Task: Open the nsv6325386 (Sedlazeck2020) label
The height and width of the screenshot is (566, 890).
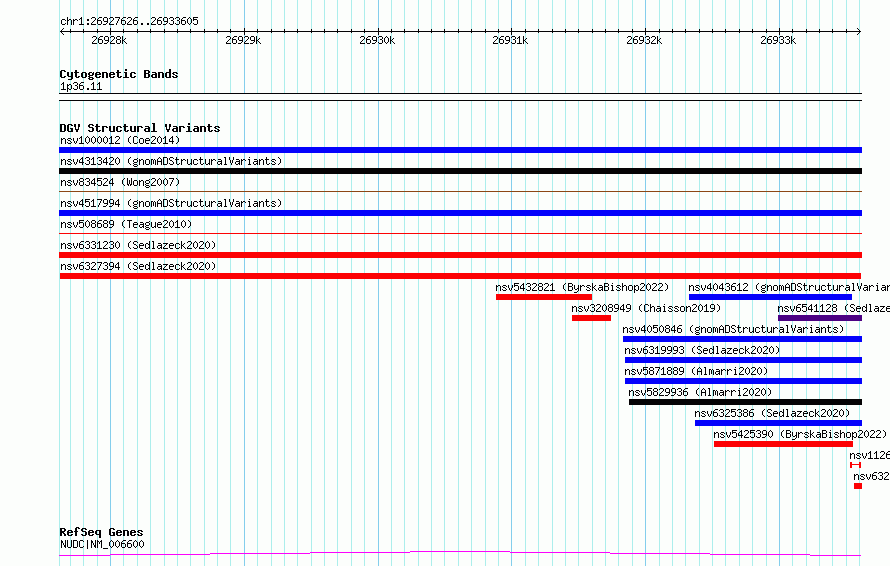Action: [x=773, y=413]
